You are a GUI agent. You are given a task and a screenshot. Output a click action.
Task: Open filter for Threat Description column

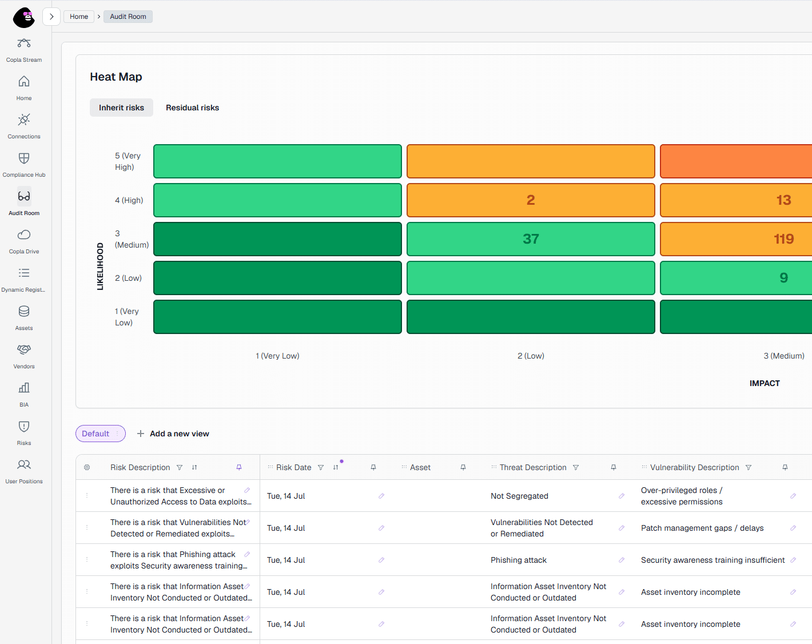click(x=576, y=467)
